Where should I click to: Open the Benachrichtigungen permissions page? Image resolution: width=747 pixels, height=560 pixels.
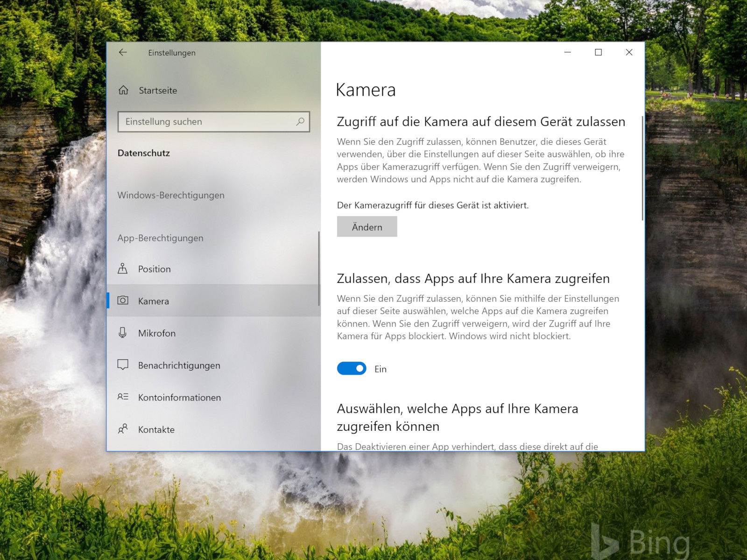point(213,365)
